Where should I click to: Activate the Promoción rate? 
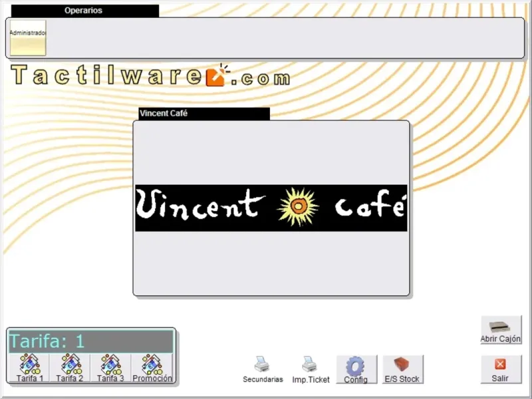coord(152,368)
